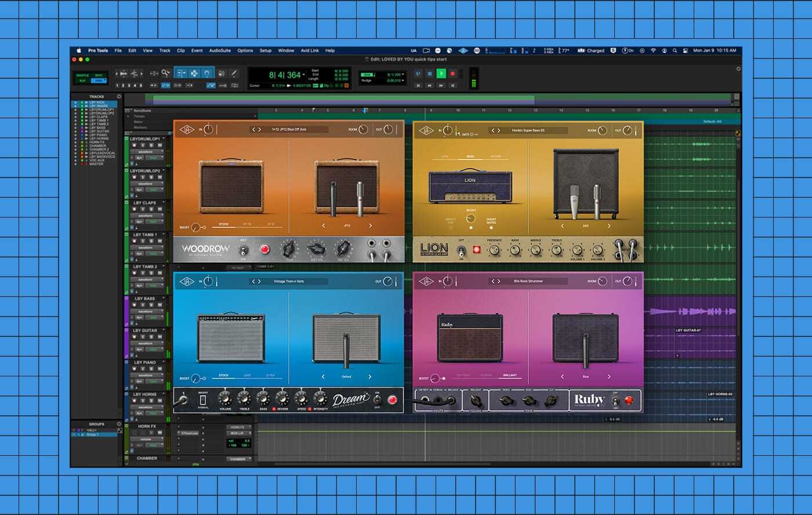This screenshot has width=812, height=515.
Task: Adjust the Lion BOOST knob
Action: pos(471,219)
